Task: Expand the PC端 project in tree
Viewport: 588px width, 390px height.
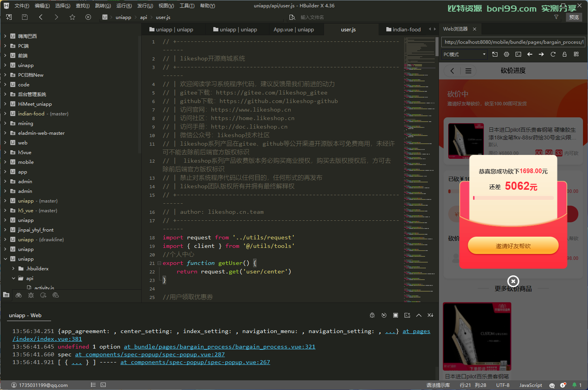Action: (x=5, y=46)
